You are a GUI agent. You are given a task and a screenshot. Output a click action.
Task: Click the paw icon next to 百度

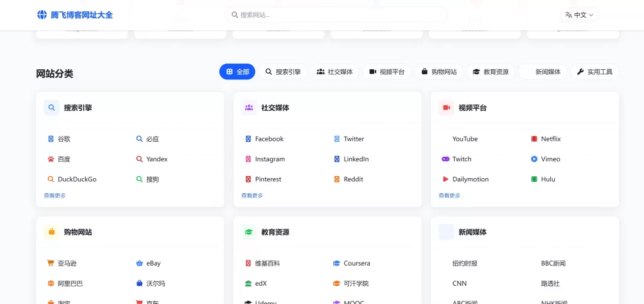tap(51, 159)
